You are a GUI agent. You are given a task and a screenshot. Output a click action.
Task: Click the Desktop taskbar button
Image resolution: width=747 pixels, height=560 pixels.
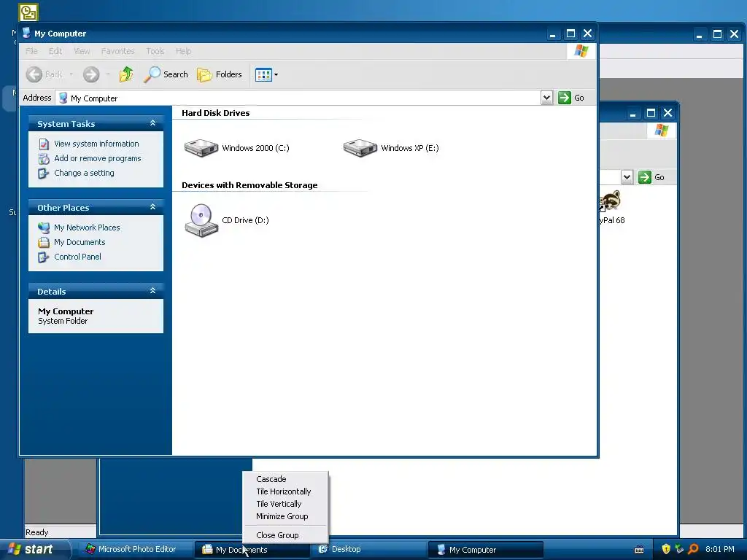[368, 550]
